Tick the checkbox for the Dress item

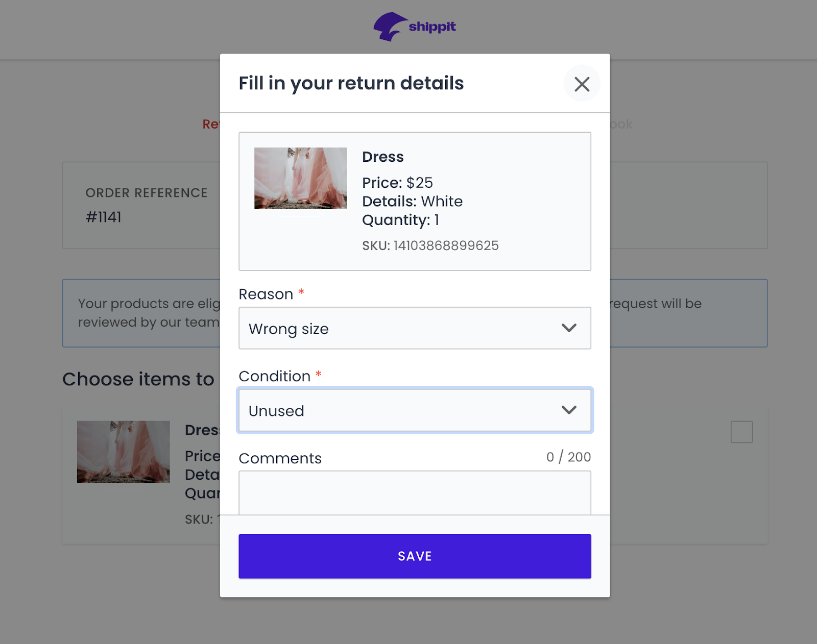(741, 432)
